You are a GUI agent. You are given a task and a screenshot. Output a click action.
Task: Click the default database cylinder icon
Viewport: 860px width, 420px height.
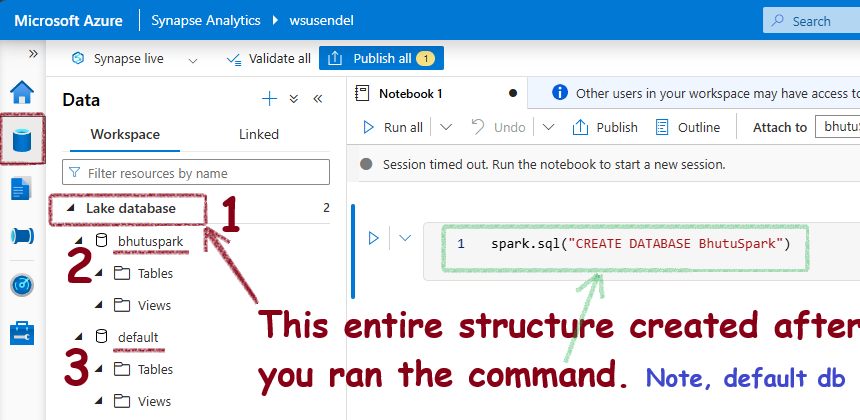pyautogui.click(x=101, y=336)
